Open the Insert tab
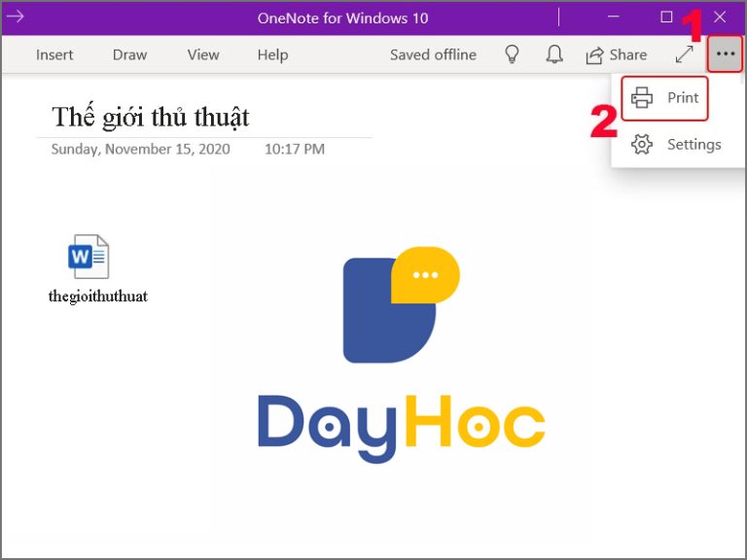The width and height of the screenshot is (747, 560). coord(54,54)
